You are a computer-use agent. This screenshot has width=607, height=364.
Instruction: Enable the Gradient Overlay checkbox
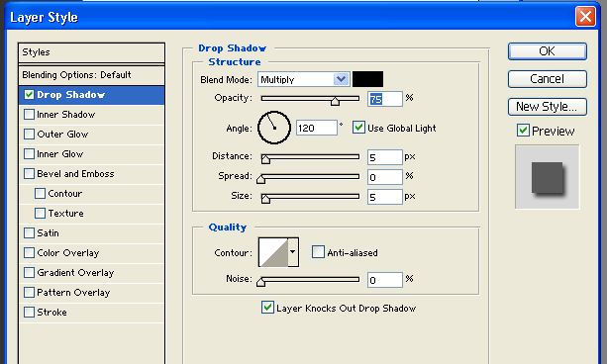click(29, 272)
